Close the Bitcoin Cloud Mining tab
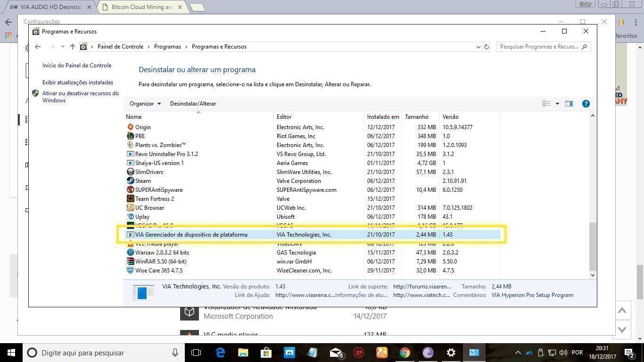The height and width of the screenshot is (362, 644). [x=180, y=7]
